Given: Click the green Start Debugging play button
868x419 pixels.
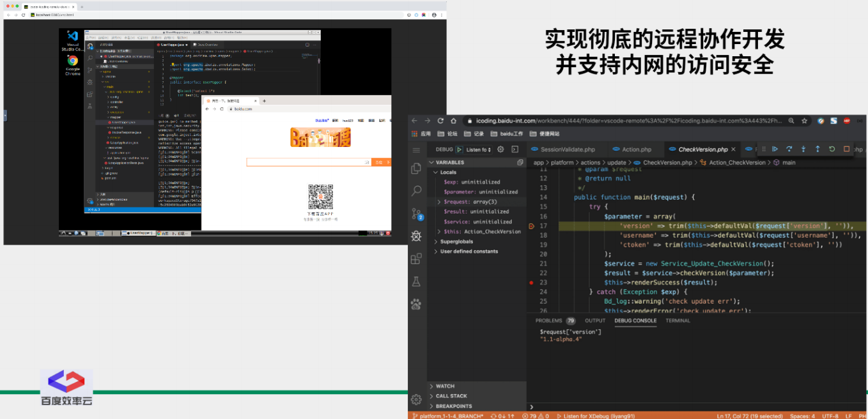Looking at the screenshot, I should [459, 149].
